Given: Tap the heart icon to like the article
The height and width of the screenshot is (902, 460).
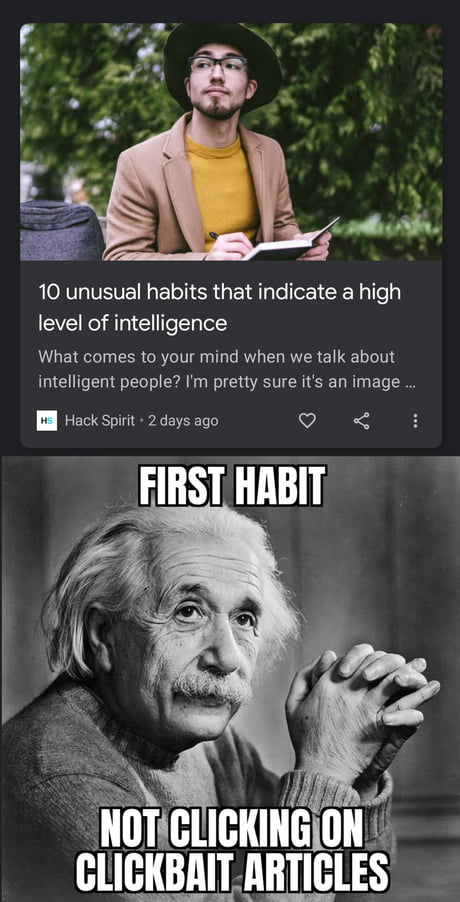Looking at the screenshot, I should [308, 421].
